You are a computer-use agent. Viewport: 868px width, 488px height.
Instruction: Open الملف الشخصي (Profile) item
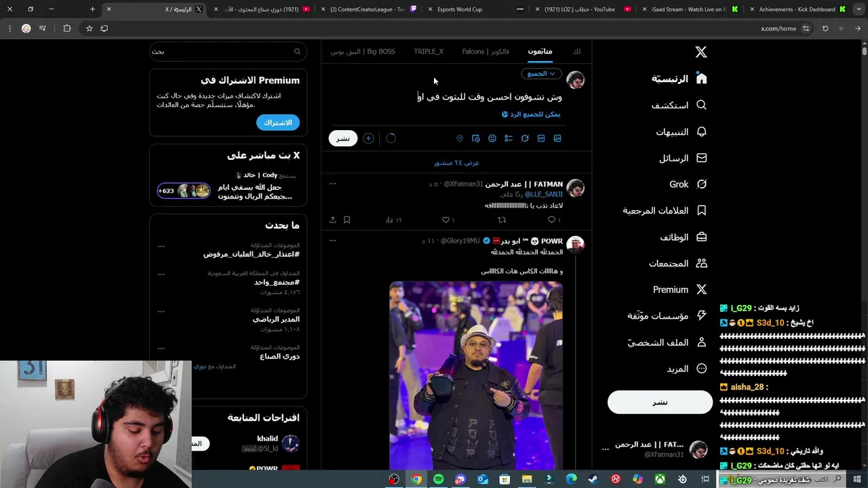pos(667,342)
